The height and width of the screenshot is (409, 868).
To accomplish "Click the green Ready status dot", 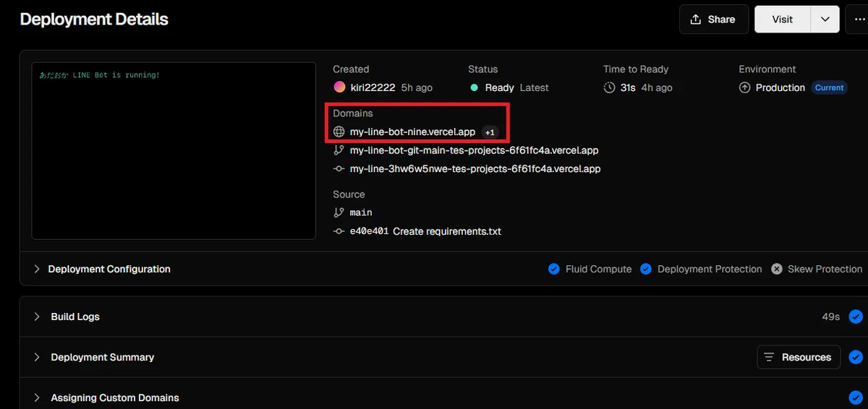I will pos(474,87).
